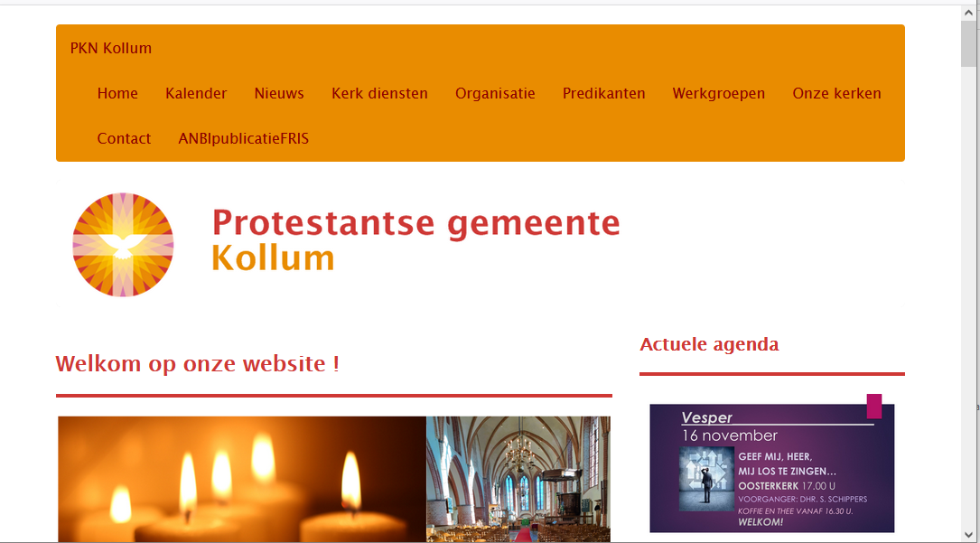Open the Home menu item

(117, 94)
